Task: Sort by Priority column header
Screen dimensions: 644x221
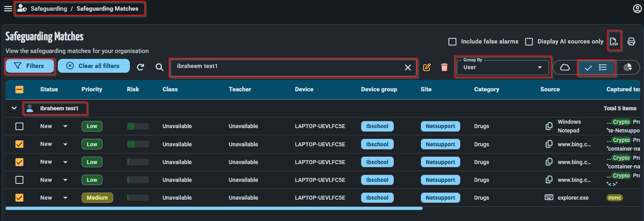Action: [x=92, y=89]
